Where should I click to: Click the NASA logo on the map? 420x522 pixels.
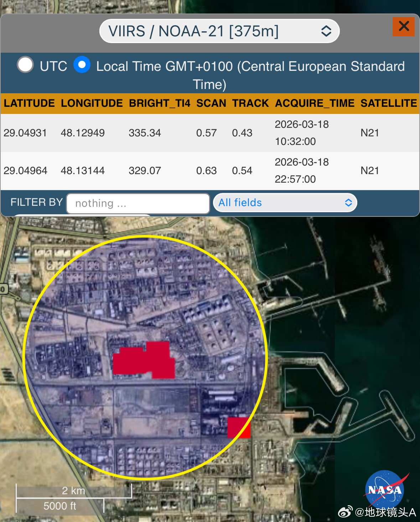click(x=385, y=490)
